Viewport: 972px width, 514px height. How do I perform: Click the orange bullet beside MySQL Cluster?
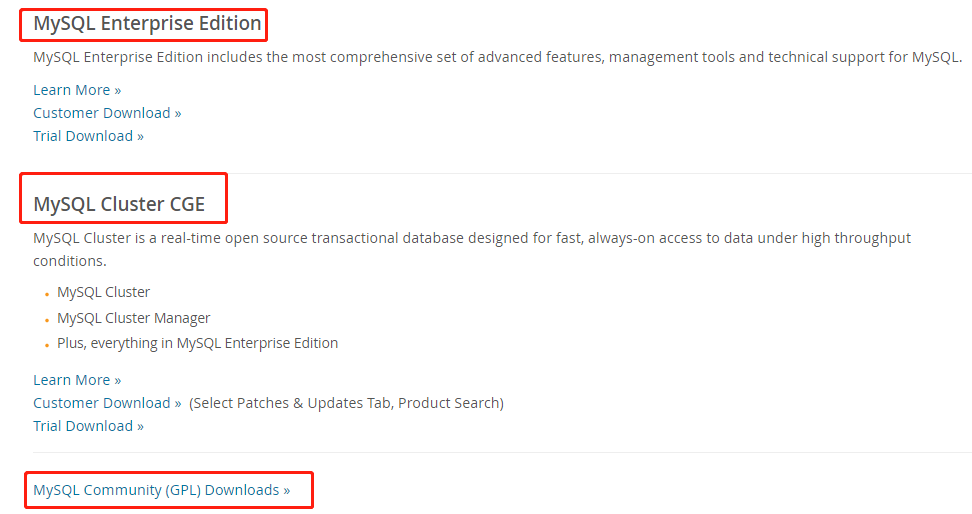[x=47, y=295]
